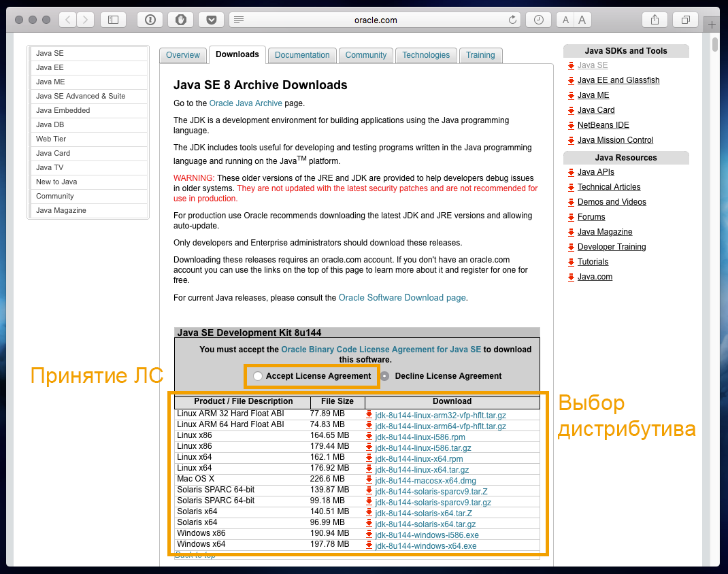The height and width of the screenshot is (574, 728).
Task: Download jdk-8u144-windows-i586.exe
Action: click(427, 535)
